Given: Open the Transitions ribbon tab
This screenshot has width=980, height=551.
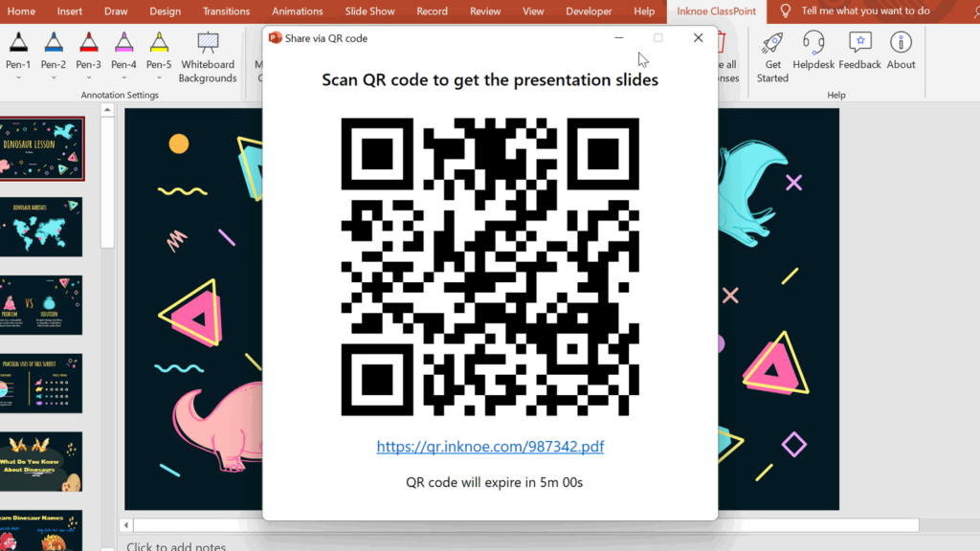Looking at the screenshot, I should 226,11.
